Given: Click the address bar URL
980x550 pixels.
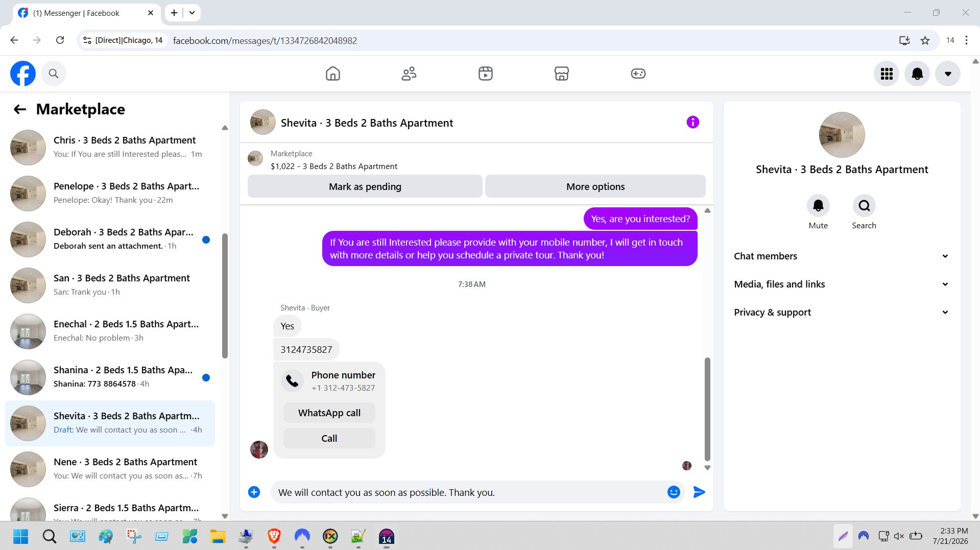Looking at the screenshot, I should tap(265, 40).
